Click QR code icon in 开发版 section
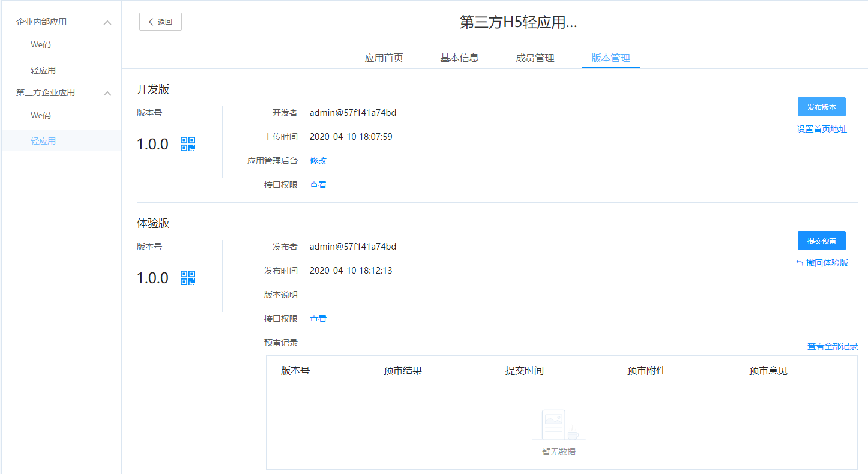The width and height of the screenshot is (868, 474). pyautogui.click(x=188, y=144)
